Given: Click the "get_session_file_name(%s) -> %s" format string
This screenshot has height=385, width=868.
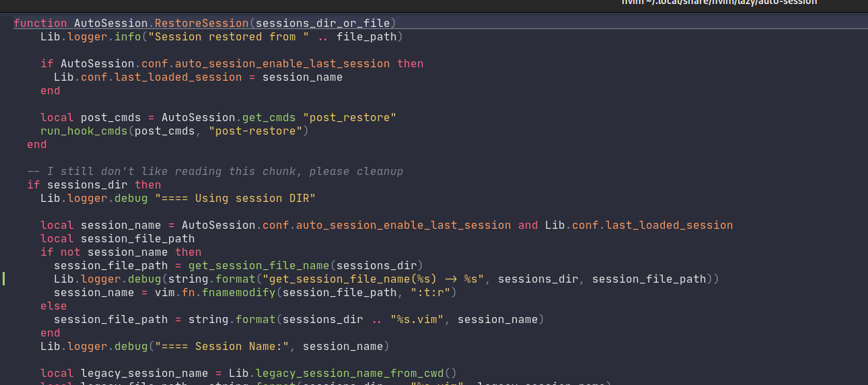Looking at the screenshot, I should 373,279.
